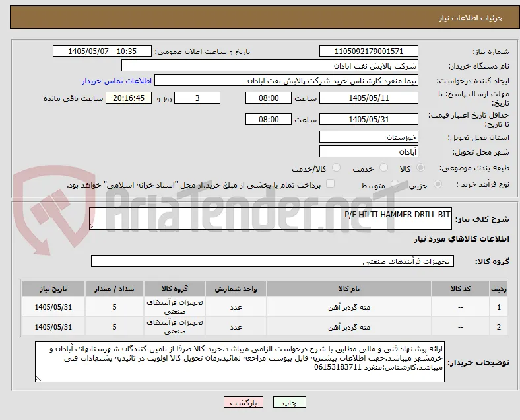Open buyer contact info link
This screenshot has height=420, width=520.
click(117, 81)
